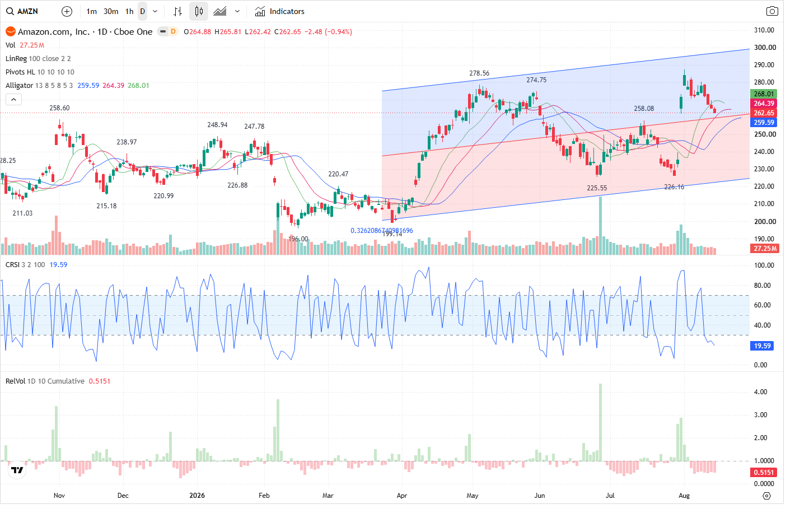Select the Pivots HL indicator legend
Viewport: 795px width, 532px height.
pyautogui.click(x=21, y=72)
